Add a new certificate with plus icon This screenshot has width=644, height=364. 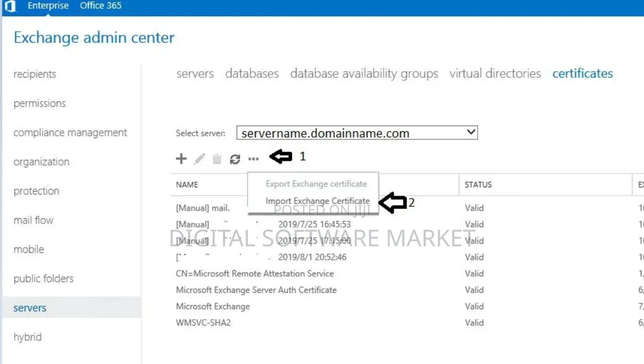pos(181,159)
